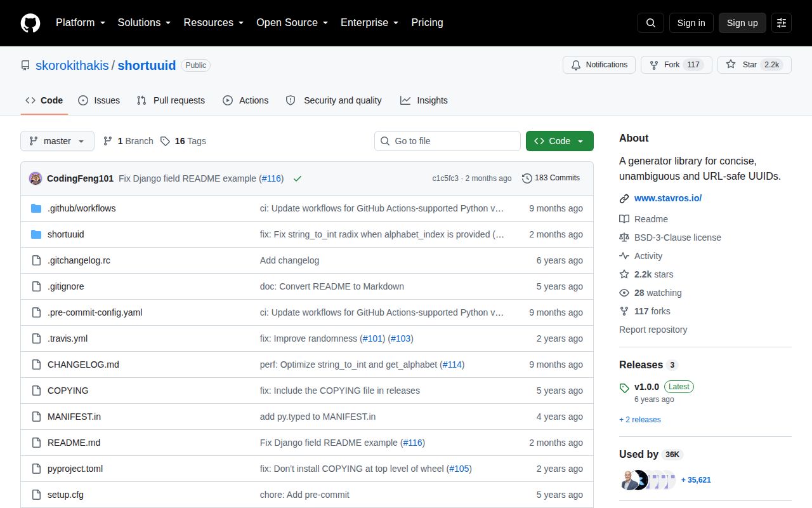Click the CodingFeng101 avatar image

(36, 178)
